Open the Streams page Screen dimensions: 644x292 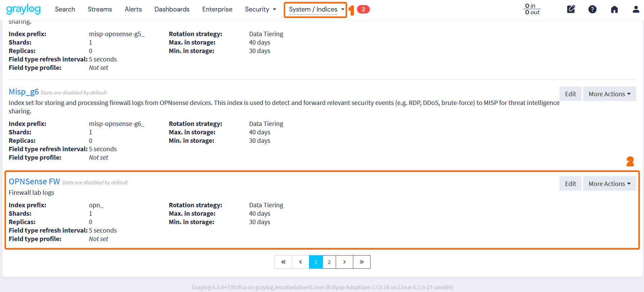[100, 9]
